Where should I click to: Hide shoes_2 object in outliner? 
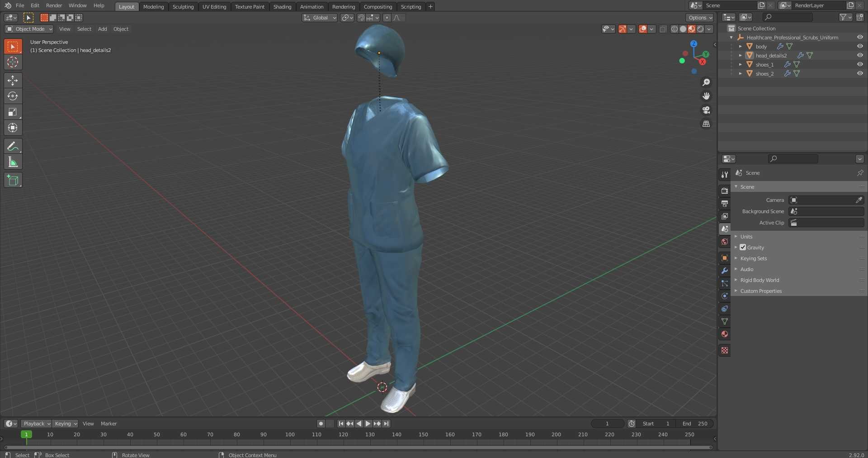click(x=860, y=73)
